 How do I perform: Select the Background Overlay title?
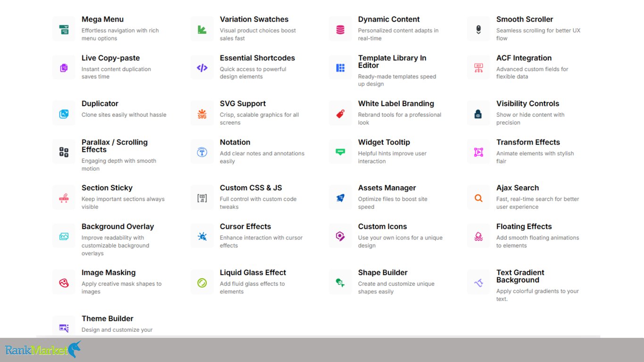[118, 227]
